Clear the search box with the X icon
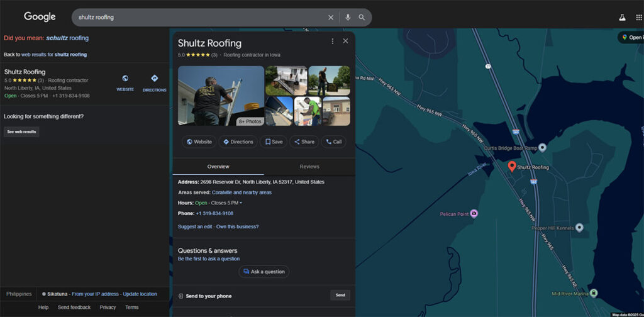The height and width of the screenshot is (317, 644). point(331,17)
